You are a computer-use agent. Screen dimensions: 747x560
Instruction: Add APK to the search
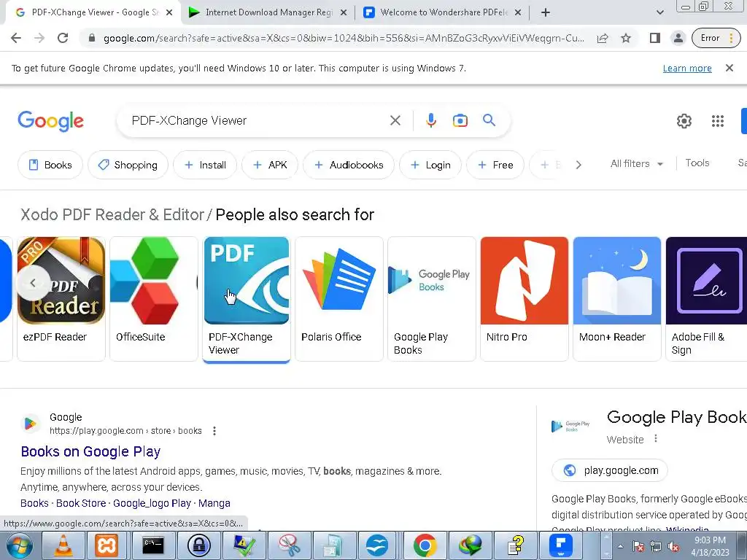[x=270, y=165]
